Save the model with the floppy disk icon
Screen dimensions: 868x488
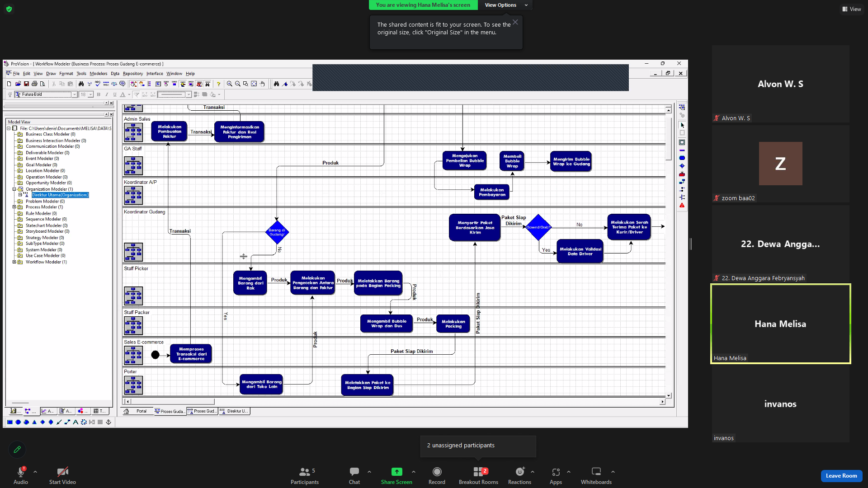click(x=26, y=84)
